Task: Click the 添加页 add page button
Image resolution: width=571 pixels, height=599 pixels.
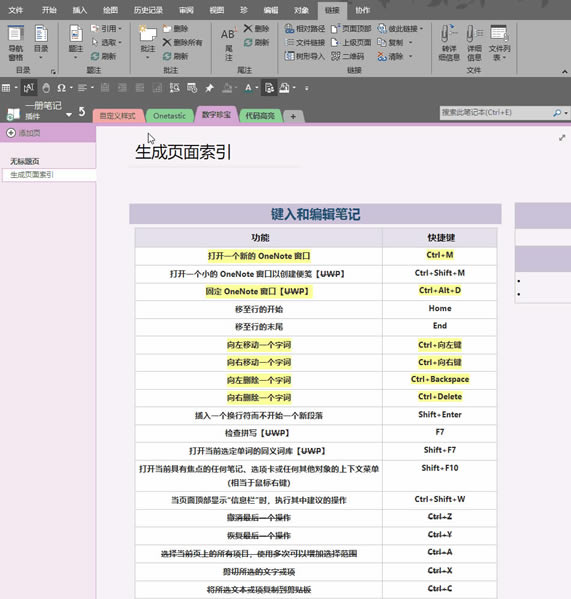Action: coord(24,133)
